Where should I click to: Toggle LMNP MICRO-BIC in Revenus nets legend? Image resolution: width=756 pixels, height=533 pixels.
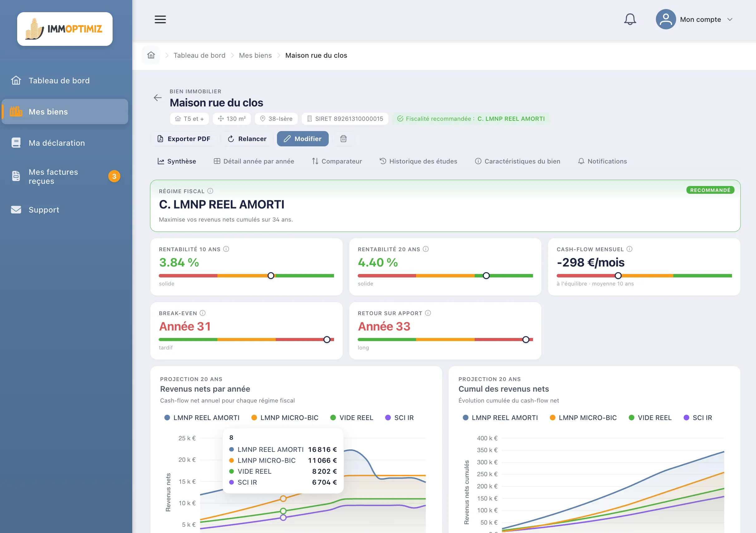tap(285, 418)
